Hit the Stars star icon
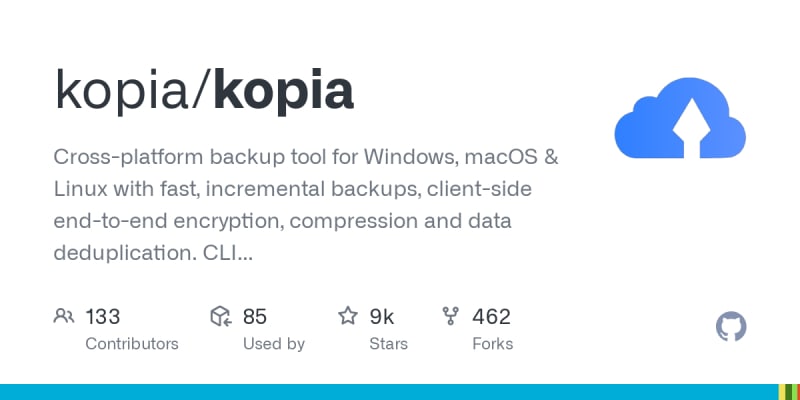The height and width of the screenshot is (400, 800). 348,317
